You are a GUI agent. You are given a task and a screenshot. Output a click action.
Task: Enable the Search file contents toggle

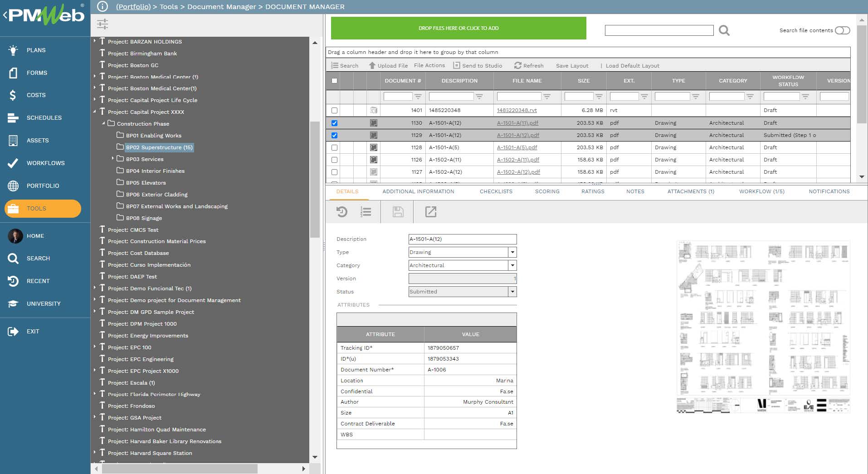pos(842,30)
